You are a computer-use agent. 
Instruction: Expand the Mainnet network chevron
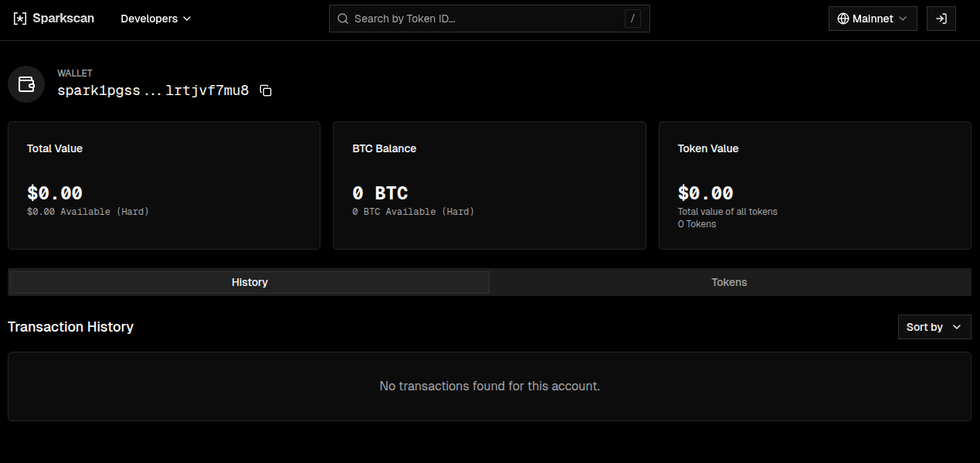click(x=903, y=19)
